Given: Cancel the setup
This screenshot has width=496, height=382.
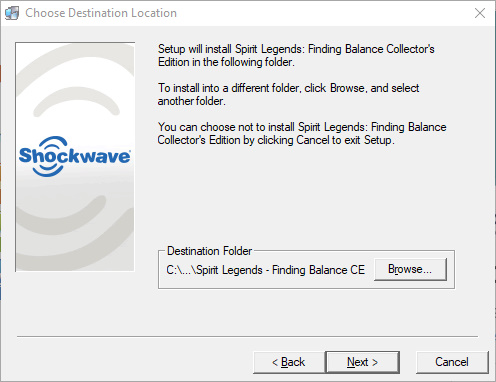Looking at the screenshot, I should coord(452,362).
